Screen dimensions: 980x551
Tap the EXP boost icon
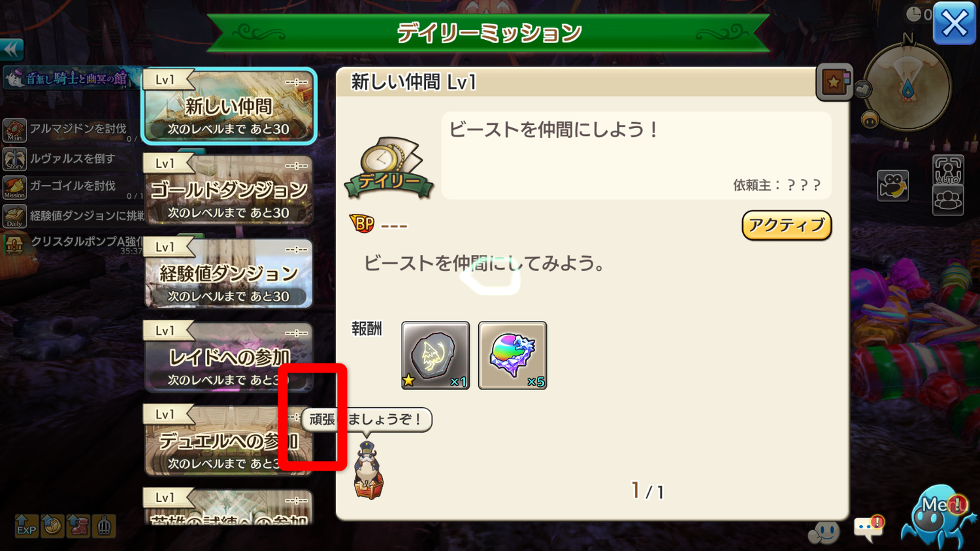point(26,526)
